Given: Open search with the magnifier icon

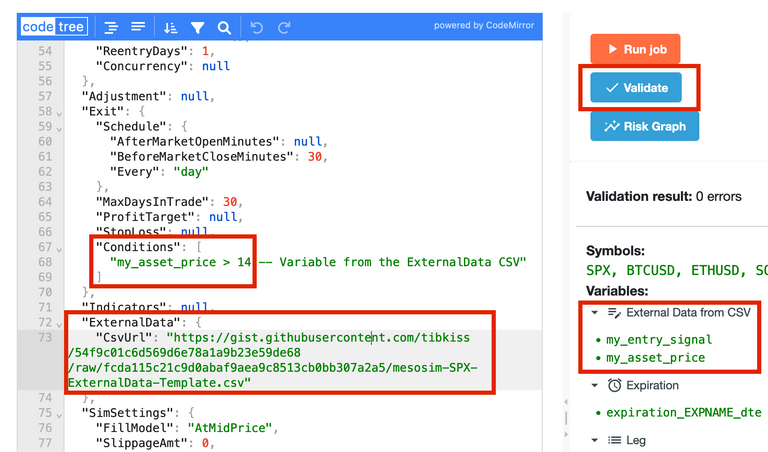Looking at the screenshot, I should [224, 27].
